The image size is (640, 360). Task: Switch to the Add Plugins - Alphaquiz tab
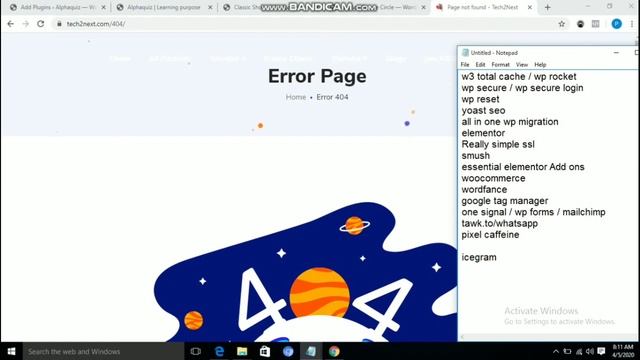tap(57, 7)
